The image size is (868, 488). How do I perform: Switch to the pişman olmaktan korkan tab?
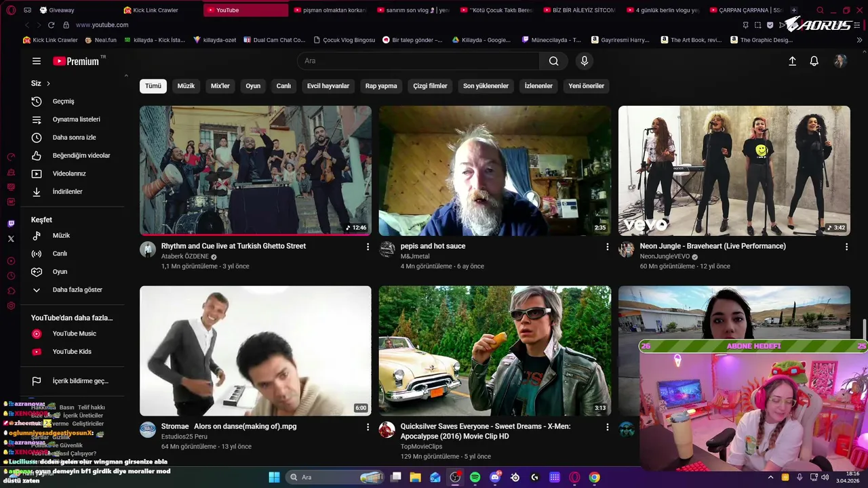coord(330,10)
